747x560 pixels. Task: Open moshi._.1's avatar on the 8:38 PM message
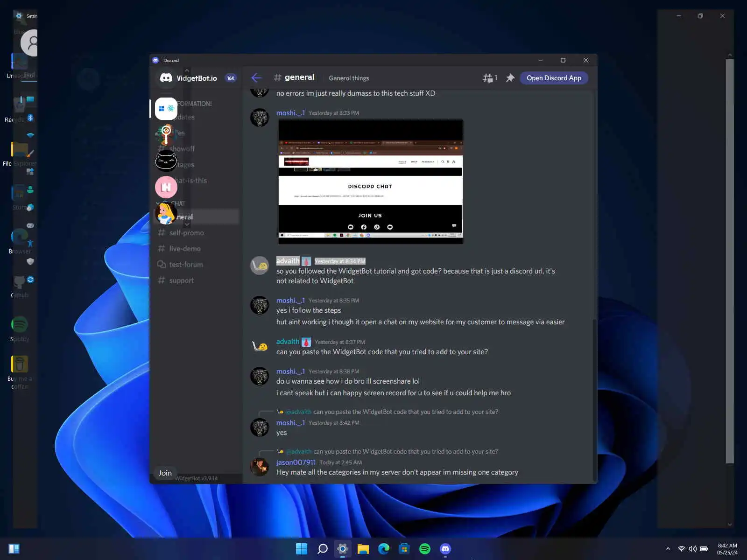pos(260,376)
